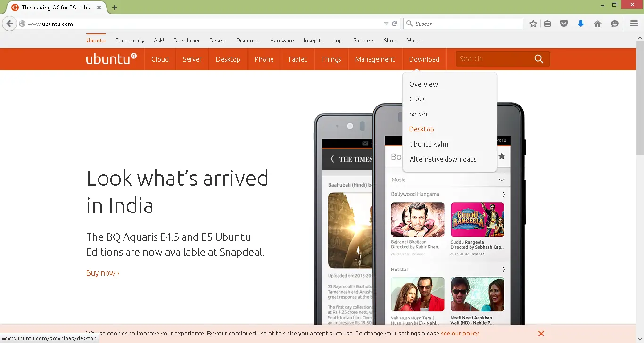644x343 pixels.
Task: Click the browser back arrow button
Action: coord(9,24)
